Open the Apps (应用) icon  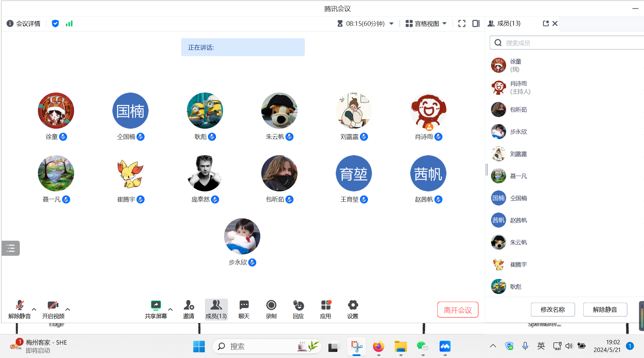[325, 305]
